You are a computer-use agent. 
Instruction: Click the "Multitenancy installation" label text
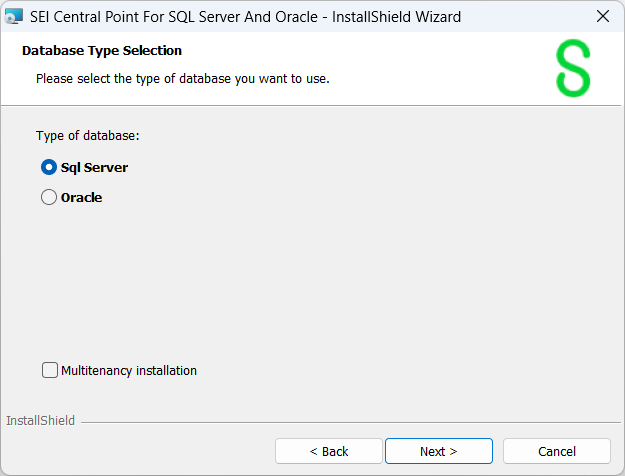[129, 370]
